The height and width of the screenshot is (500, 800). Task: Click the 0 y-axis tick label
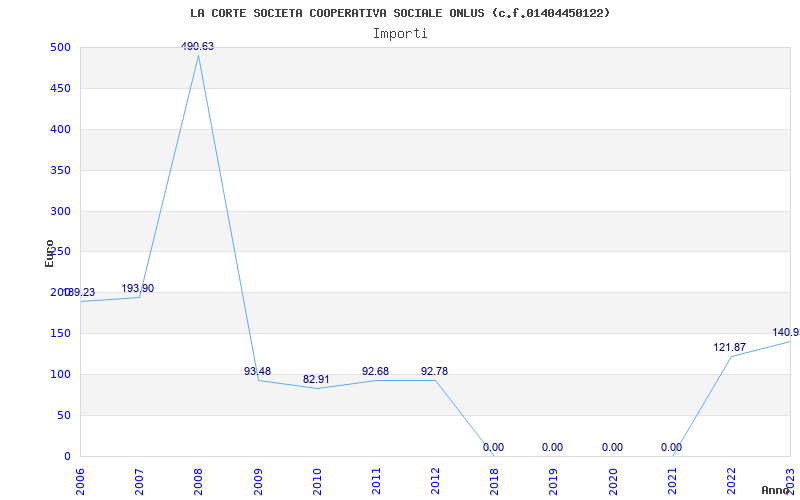pyautogui.click(x=67, y=456)
